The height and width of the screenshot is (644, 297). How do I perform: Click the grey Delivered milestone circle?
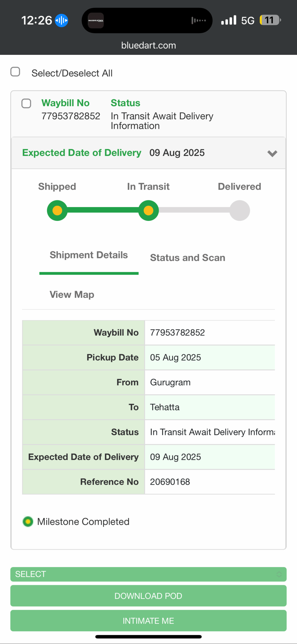pyautogui.click(x=239, y=210)
